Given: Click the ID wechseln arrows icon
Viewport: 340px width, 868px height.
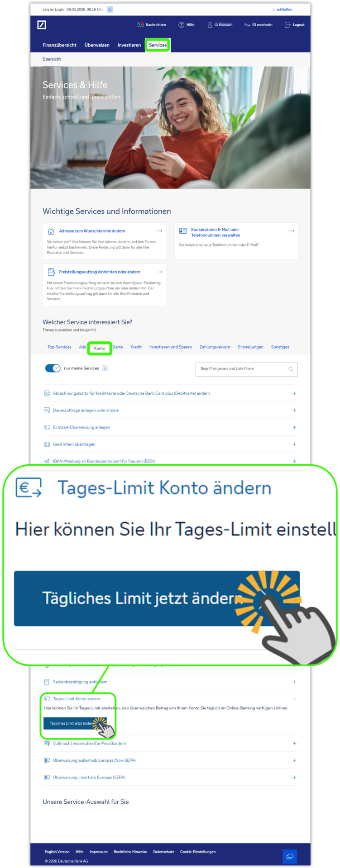Looking at the screenshot, I should (247, 25).
